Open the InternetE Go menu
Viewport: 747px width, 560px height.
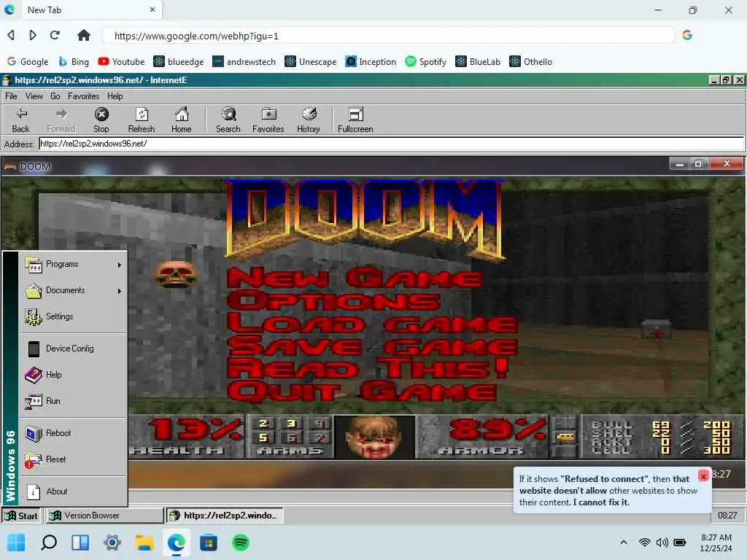[x=55, y=96]
